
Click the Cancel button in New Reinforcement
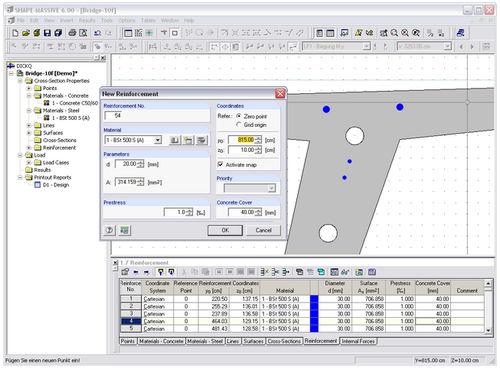point(263,230)
